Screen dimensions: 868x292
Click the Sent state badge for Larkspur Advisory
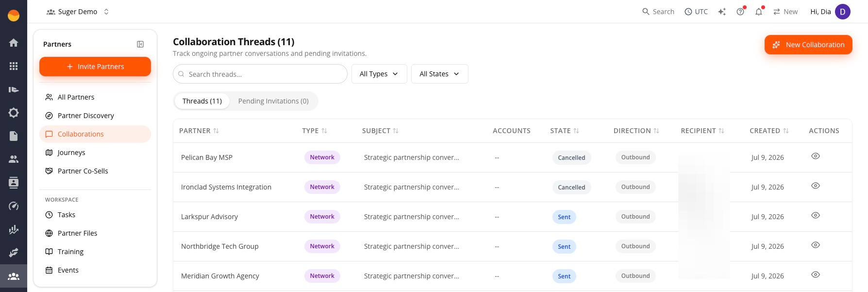tap(564, 217)
